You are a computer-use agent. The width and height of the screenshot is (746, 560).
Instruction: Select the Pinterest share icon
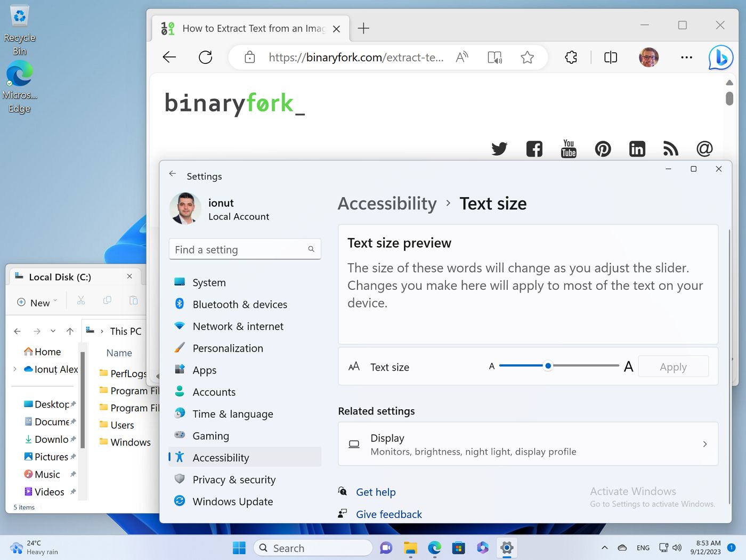(x=603, y=149)
